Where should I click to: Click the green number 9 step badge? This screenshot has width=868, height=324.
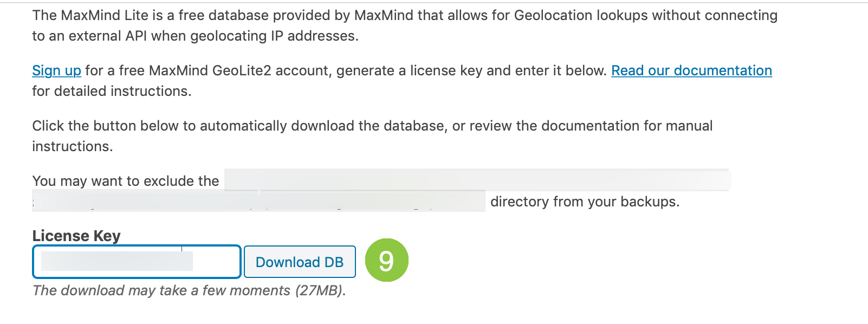point(386,260)
